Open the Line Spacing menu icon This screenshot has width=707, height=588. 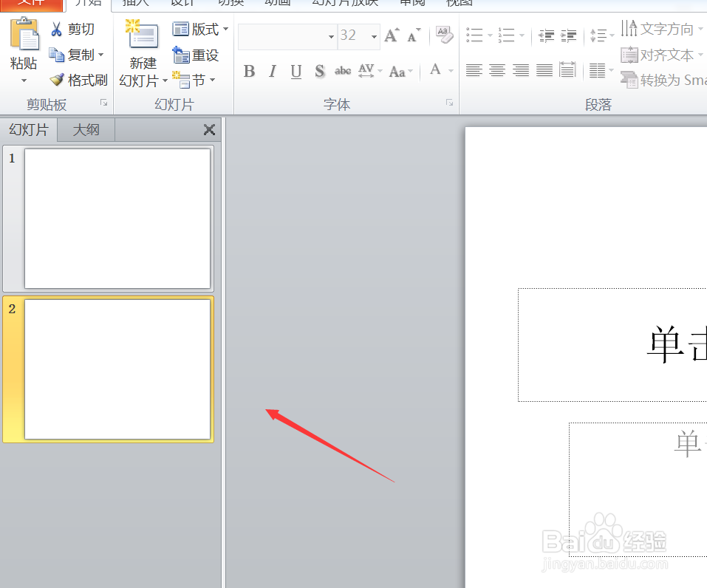(x=598, y=35)
